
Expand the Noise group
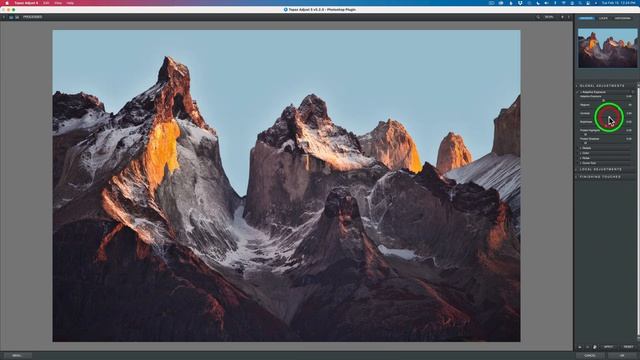(585, 158)
